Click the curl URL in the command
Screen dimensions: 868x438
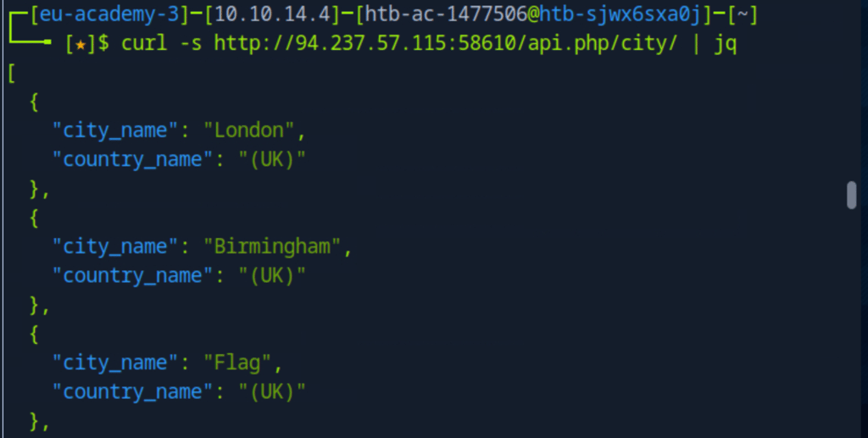click(x=446, y=43)
